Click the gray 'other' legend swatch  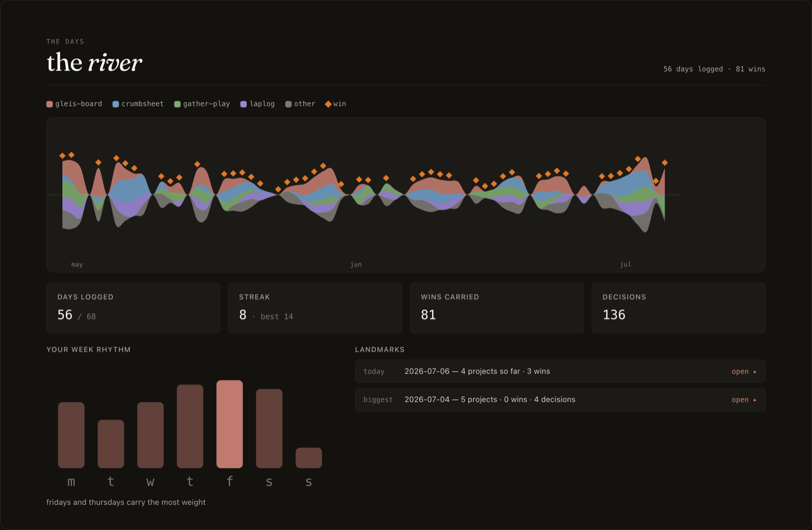click(288, 104)
